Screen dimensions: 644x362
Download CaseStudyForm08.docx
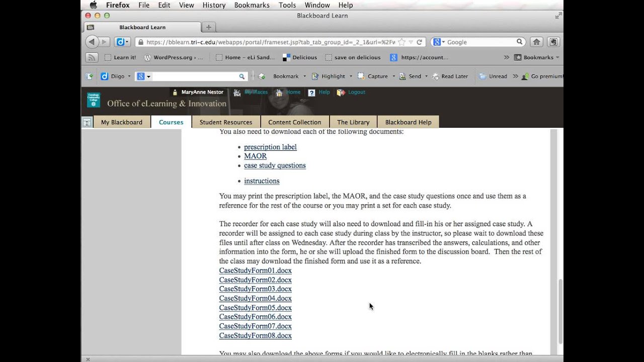256,336
